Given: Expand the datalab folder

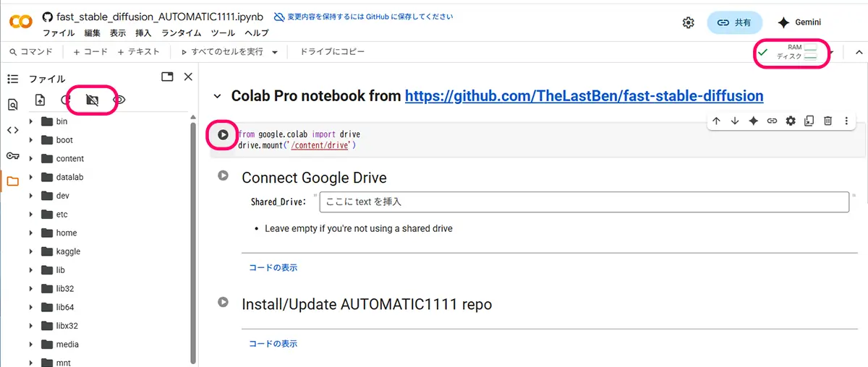Looking at the screenshot, I should pos(31,177).
